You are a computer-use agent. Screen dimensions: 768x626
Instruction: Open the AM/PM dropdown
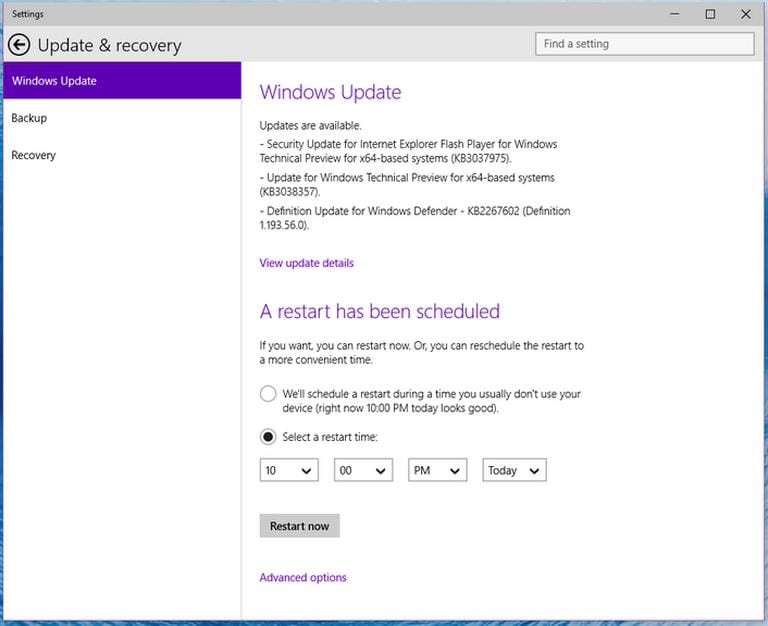[x=437, y=470]
